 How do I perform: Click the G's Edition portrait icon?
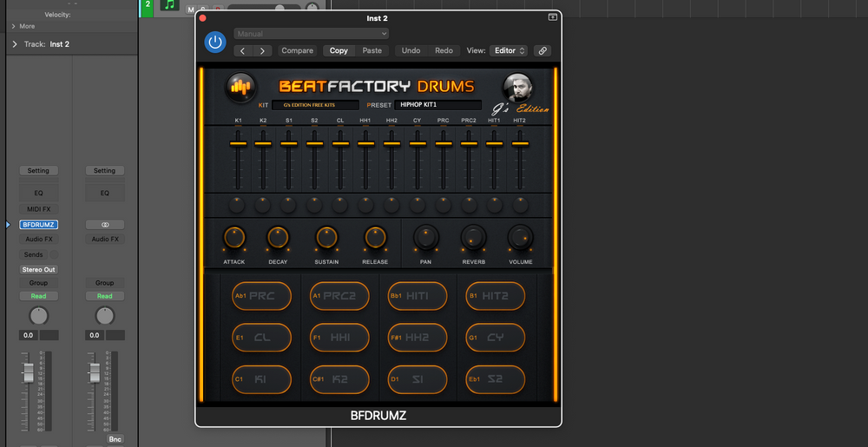517,87
